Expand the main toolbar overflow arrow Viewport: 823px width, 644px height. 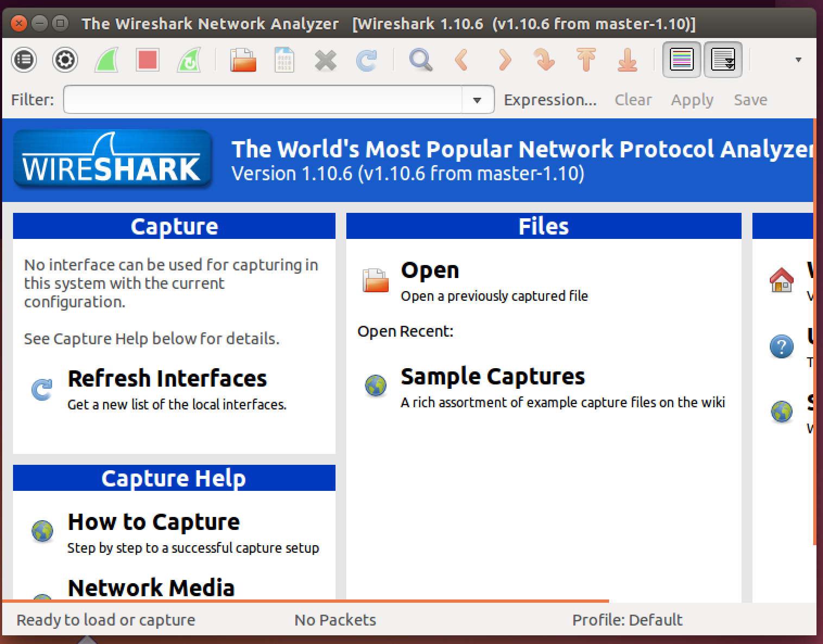pos(798,60)
